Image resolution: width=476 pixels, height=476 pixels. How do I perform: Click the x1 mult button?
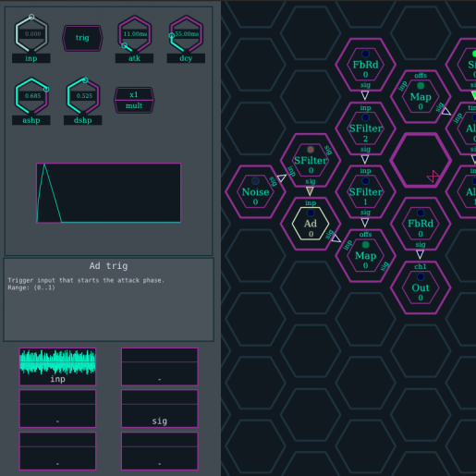(134, 100)
